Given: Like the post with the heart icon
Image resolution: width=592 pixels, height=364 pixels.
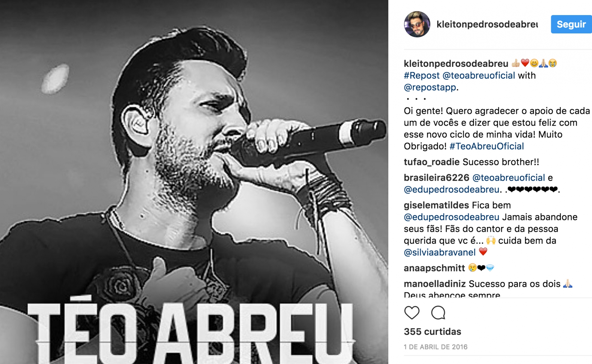Looking at the screenshot, I should pos(412,313).
